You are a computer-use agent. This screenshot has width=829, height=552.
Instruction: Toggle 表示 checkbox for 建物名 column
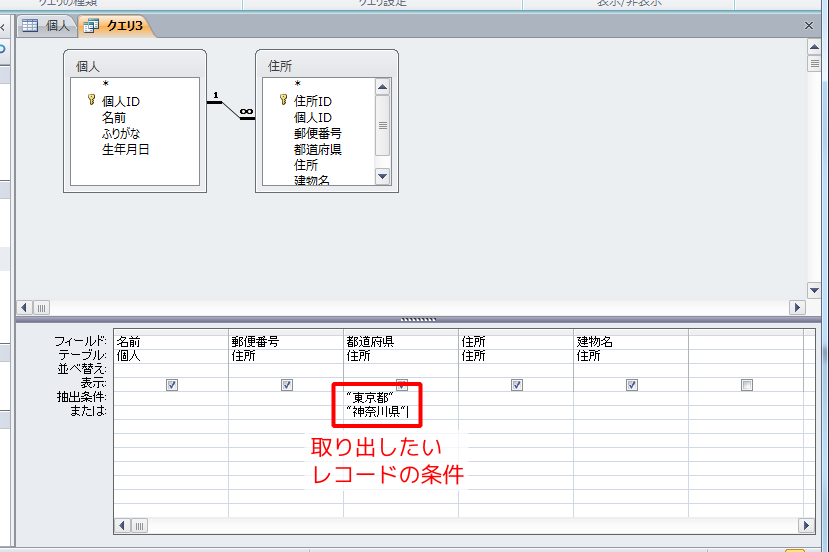tap(632, 385)
